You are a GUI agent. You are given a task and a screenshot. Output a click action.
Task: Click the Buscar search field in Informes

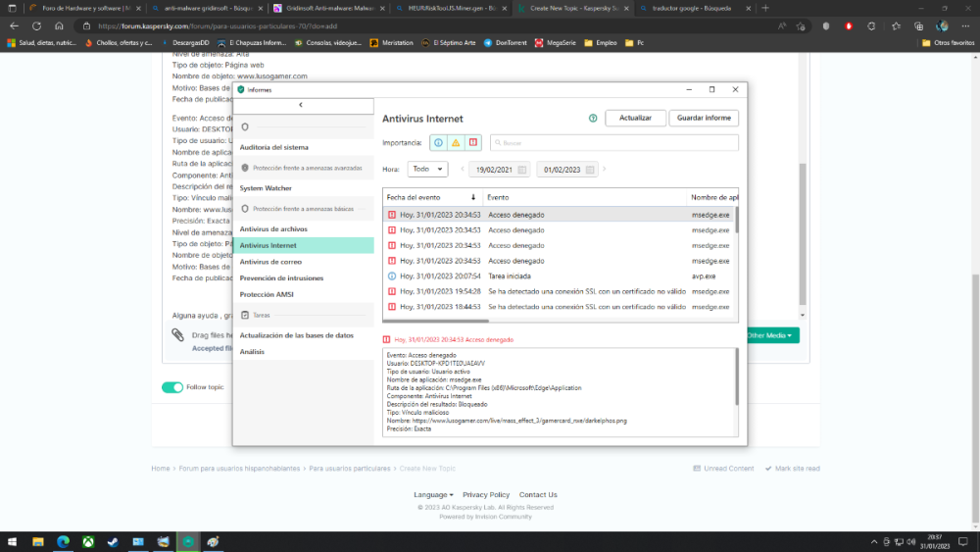(x=613, y=142)
